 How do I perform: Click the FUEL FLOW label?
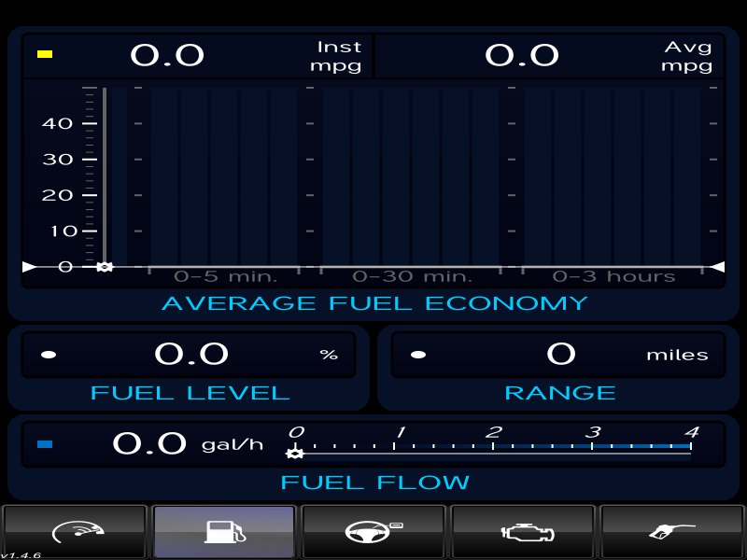375,483
